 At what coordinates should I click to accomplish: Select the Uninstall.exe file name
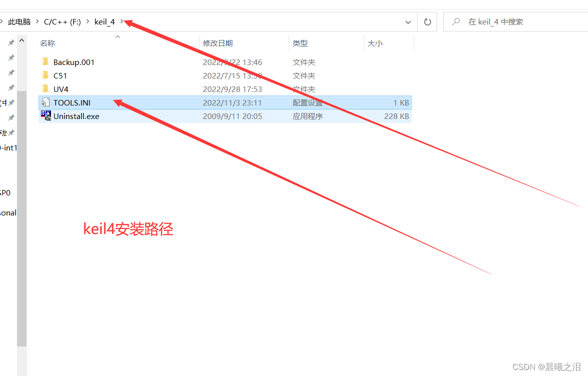(x=76, y=115)
